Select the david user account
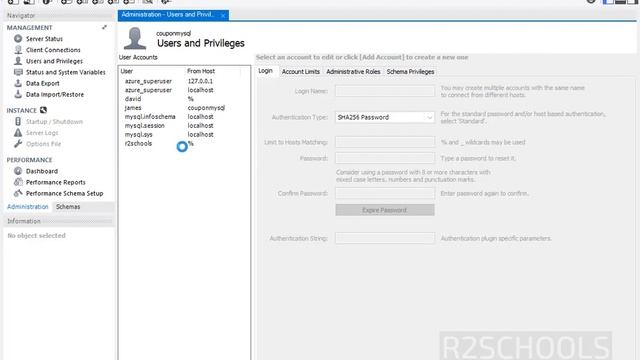The image size is (640, 360). pos(184,99)
